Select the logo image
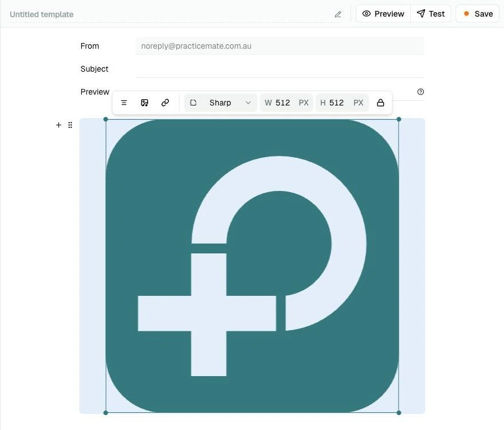Screen dimensions: 504x430 click(253, 266)
